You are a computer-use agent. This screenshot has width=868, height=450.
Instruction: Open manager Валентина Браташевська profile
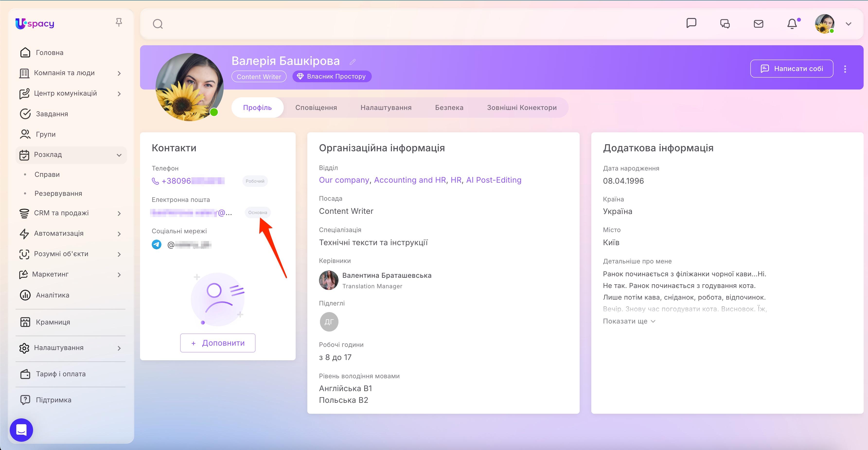tap(387, 275)
